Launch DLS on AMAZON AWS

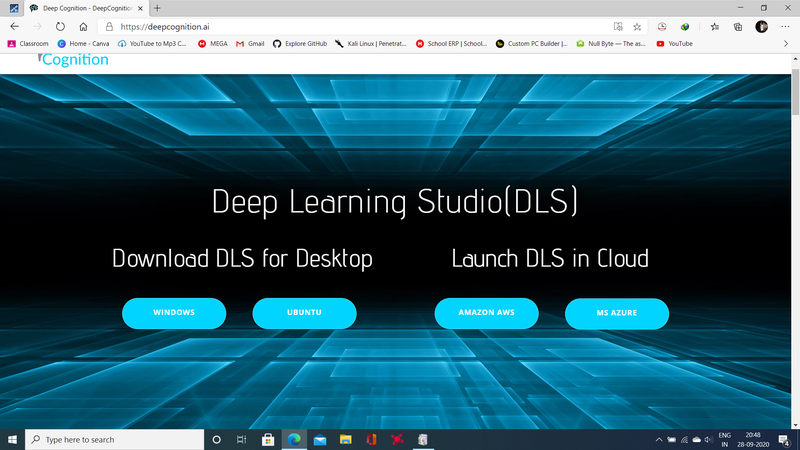tap(486, 313)
